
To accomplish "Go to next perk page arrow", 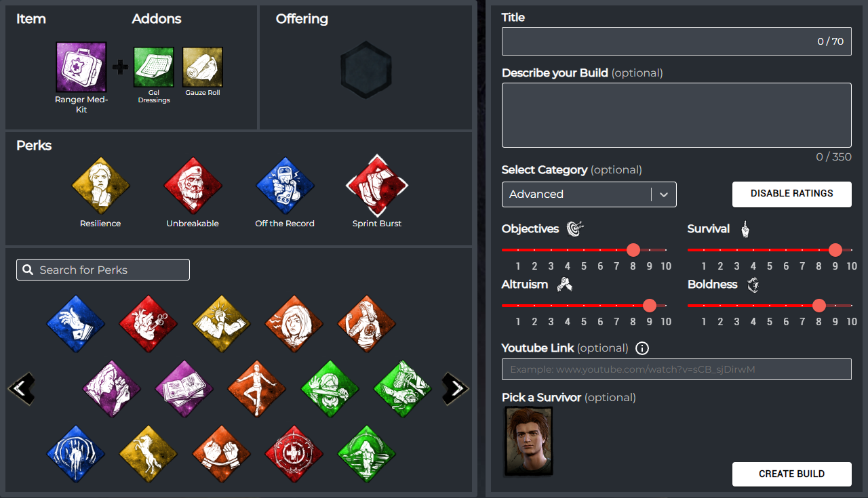I will (x=456, y=389).
